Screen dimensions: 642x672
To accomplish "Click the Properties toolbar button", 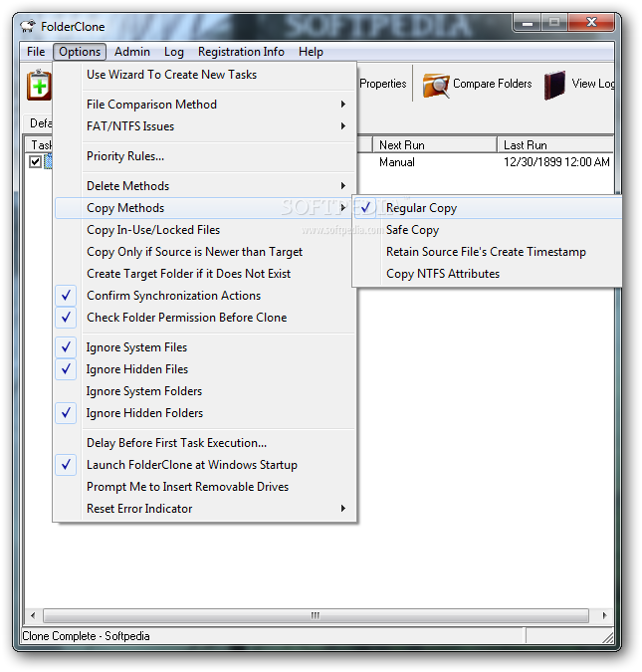I will [x=383, y=84].
